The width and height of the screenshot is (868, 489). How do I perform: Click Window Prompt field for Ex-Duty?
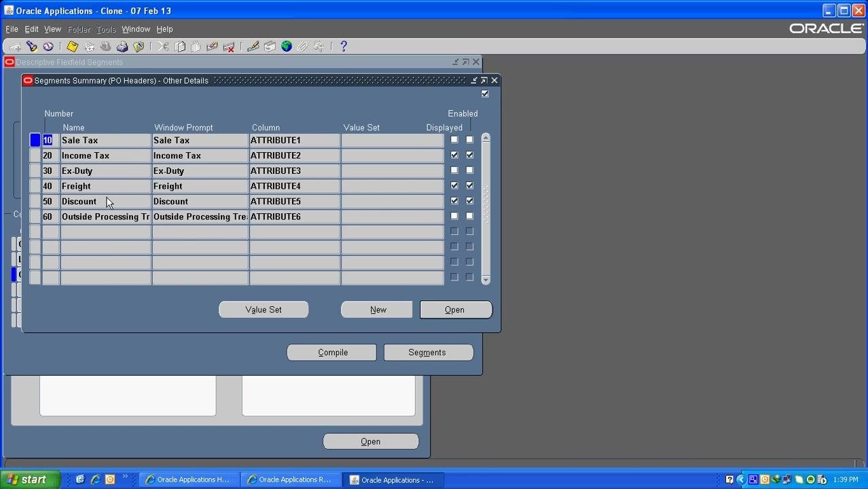coord(200,170)
